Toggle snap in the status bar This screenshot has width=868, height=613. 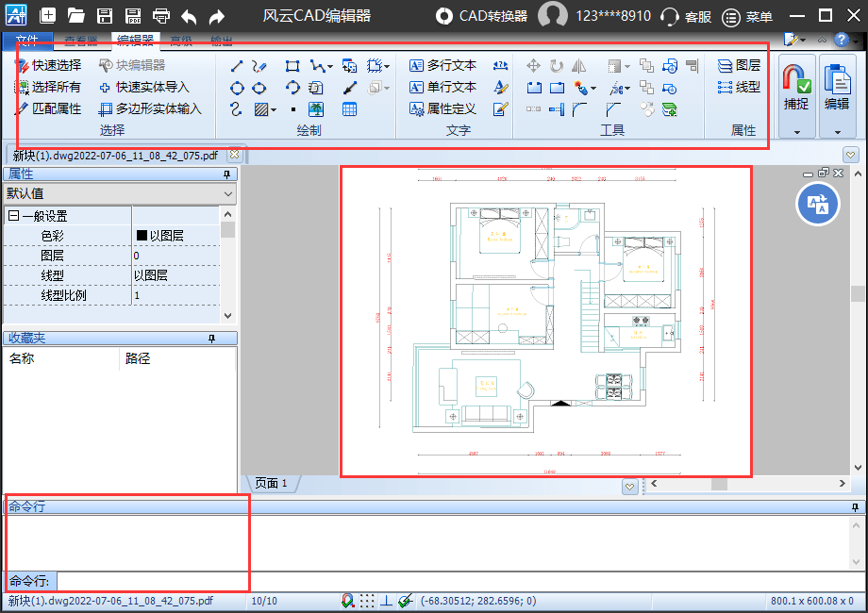point(347,601)
